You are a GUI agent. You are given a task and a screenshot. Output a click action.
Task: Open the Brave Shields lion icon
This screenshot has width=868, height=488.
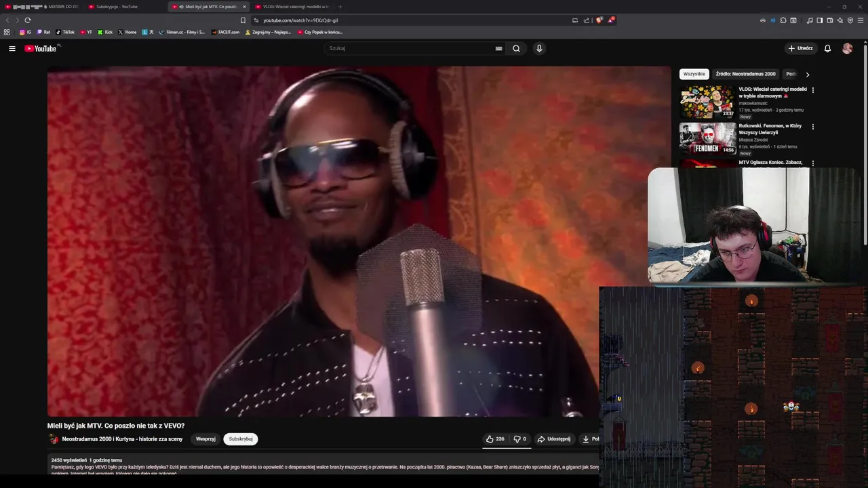[599, 20]
